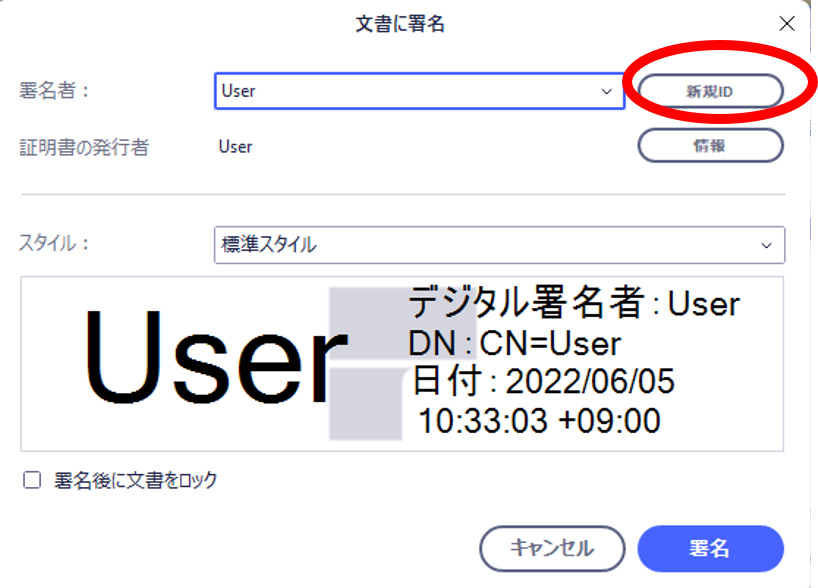
Task: Close the 文書に署名 dialog
Action: pyautogui.click(x=787, y=23)
